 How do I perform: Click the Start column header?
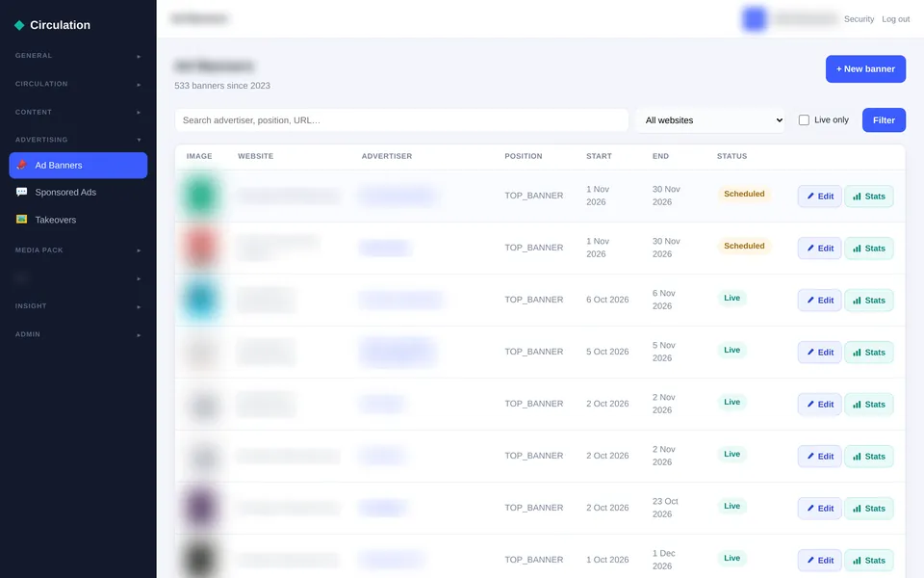tap(599, 156)
